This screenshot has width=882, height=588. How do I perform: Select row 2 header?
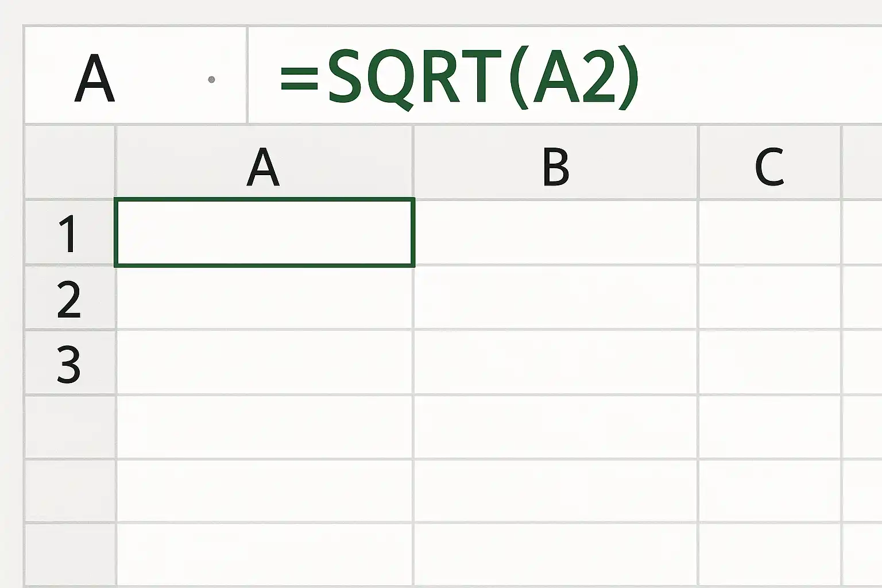tap(70, 297)
